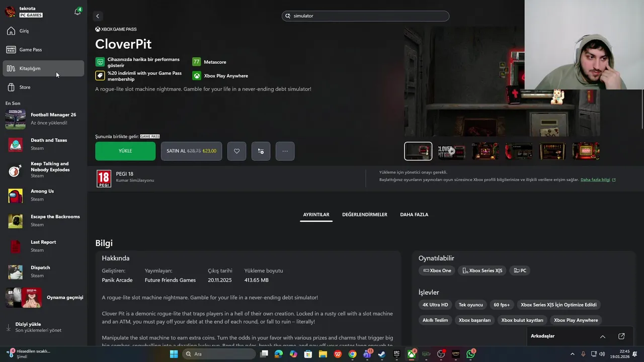Click the tekrota profile avatar
644x362 pixels.
[x=10, y=12]
